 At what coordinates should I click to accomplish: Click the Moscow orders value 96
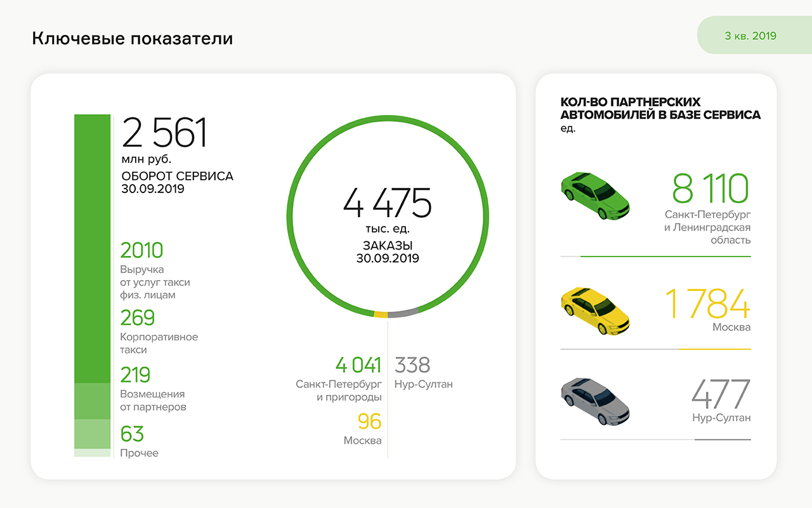point(370,422)
